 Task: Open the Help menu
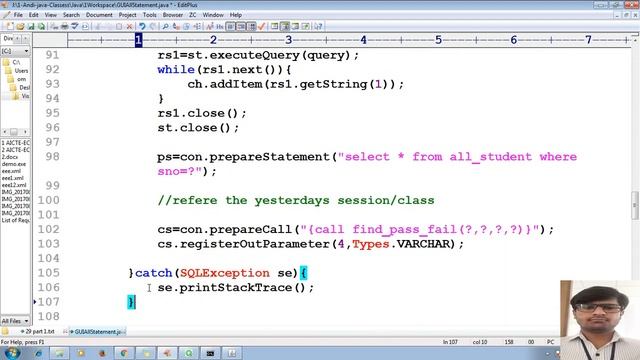tap(236, 15)
